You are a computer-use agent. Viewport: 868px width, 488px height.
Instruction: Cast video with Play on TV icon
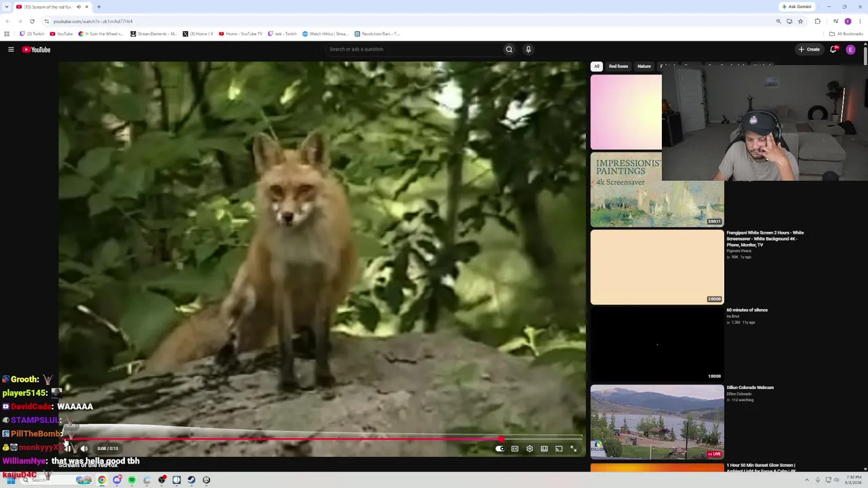pyautogui.click(x=559, y=449)
